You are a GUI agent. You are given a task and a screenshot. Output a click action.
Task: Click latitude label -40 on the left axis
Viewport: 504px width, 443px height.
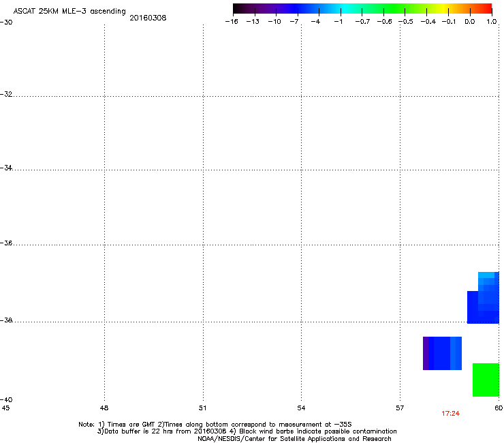6,399
